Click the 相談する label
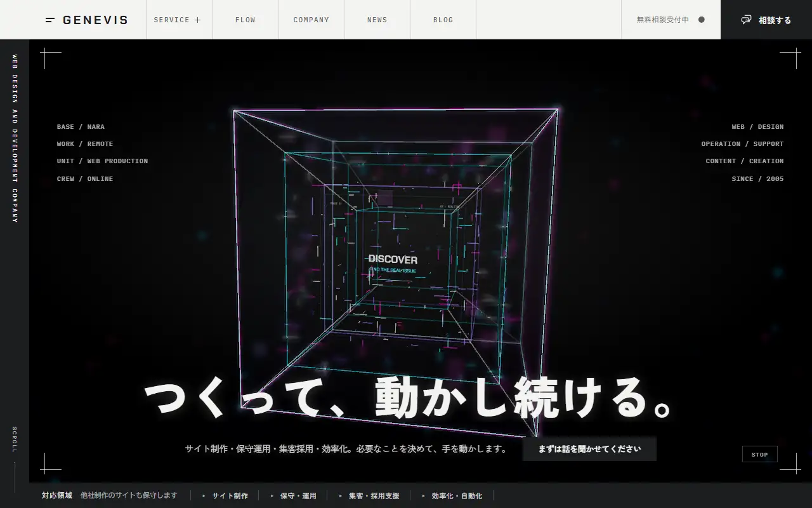 775,20
